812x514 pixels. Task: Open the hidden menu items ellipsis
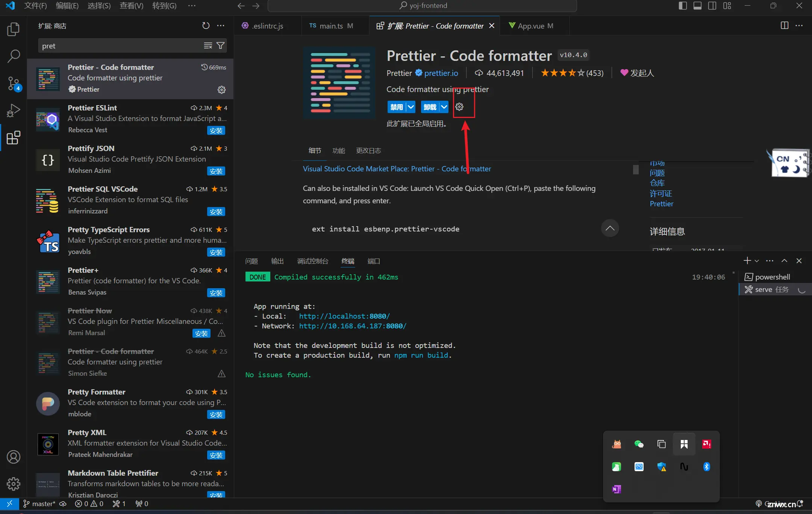(192, 6)
